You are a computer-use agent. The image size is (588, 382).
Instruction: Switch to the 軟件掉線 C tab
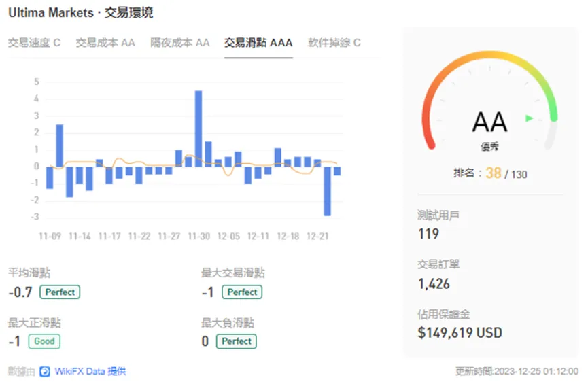point(334,43)
